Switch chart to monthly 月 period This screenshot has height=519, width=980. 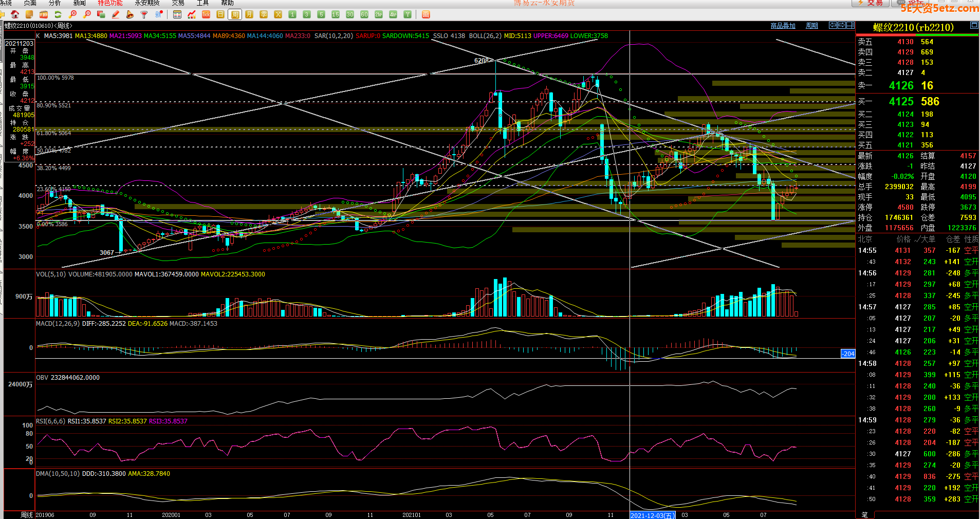(249, 14)
